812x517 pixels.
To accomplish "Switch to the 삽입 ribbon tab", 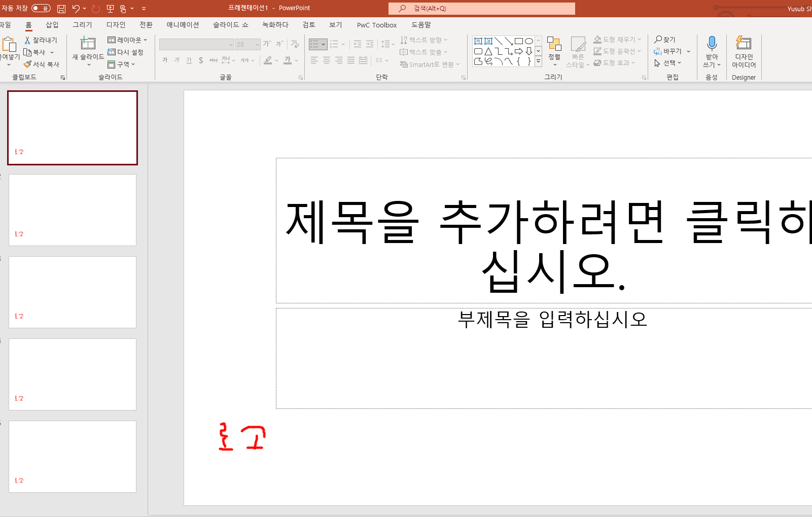I will pyautogui.click(x=52, y=24).
